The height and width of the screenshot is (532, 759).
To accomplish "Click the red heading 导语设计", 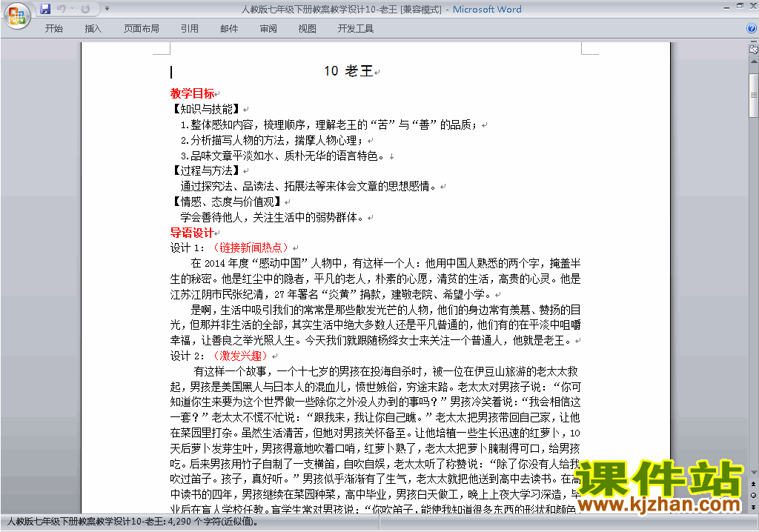I will pyautogui.click(x=193, y=233).
